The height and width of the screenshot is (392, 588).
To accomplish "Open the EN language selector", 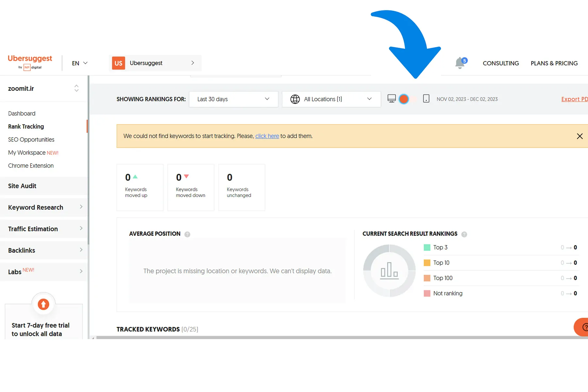I will pyautogui.click(x=80, y=63).
